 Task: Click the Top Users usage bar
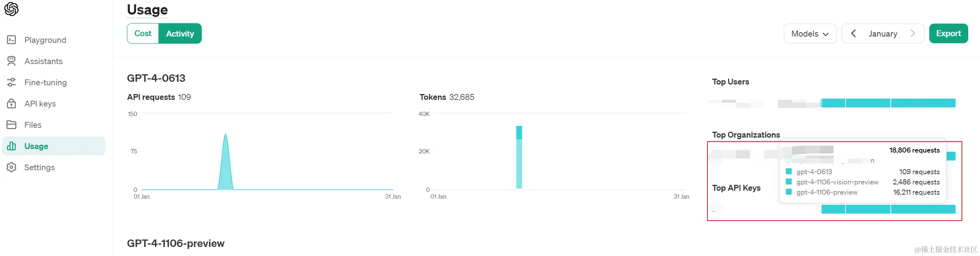click(888, 103)
